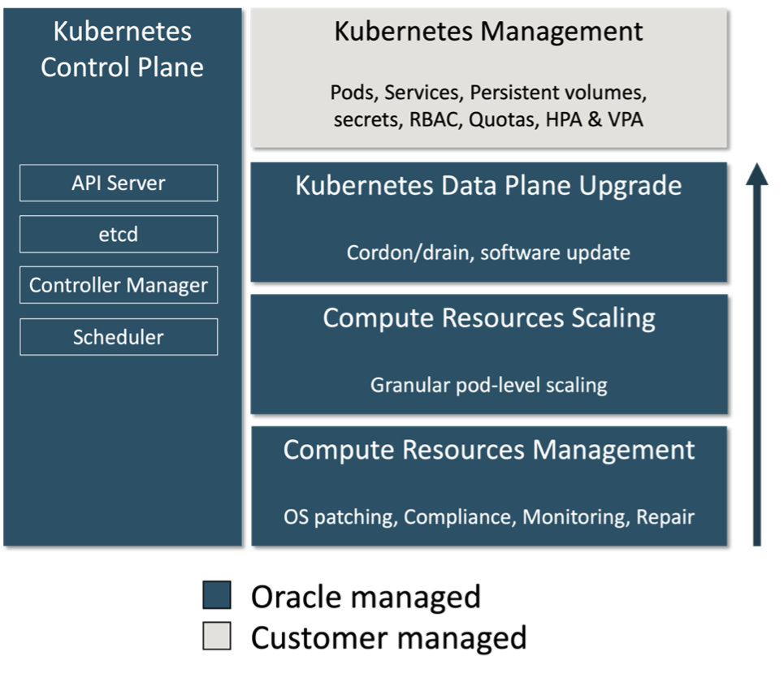Click the etcd component
Image resolution: width=784 pixels, height=682 pixels.
click(x=118, y=234)
